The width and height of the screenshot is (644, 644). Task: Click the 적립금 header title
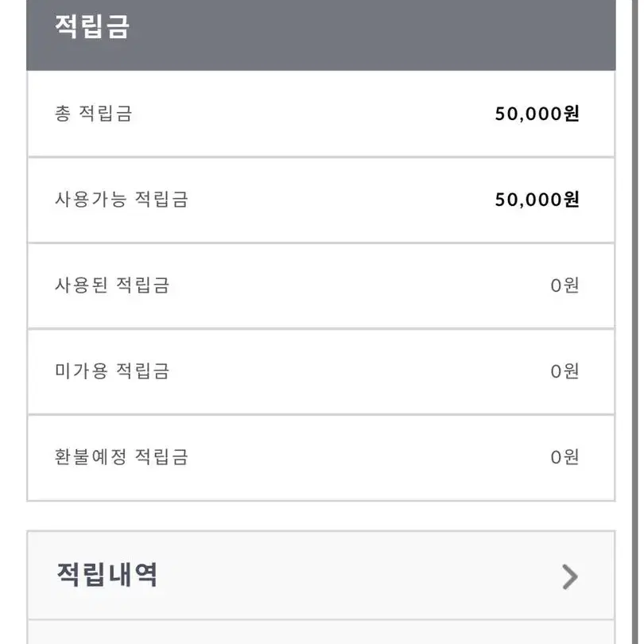tap(92, 27)
